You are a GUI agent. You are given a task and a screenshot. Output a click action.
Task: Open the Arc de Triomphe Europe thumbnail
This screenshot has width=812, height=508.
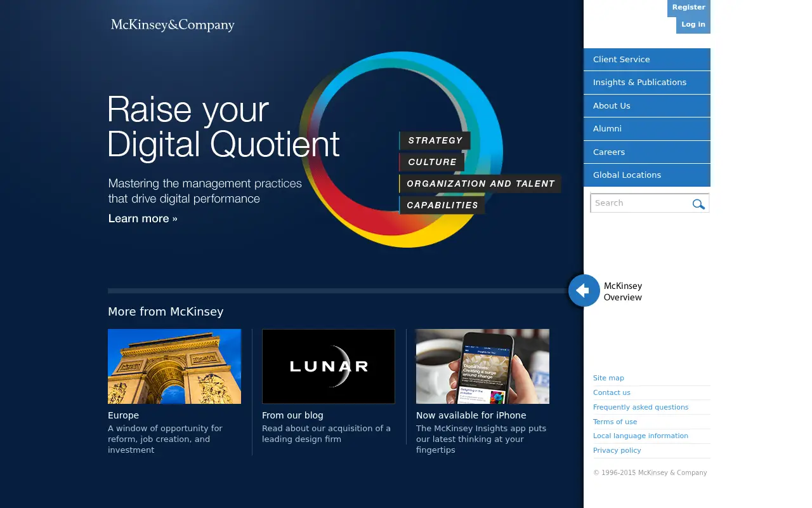pos(174,366)
